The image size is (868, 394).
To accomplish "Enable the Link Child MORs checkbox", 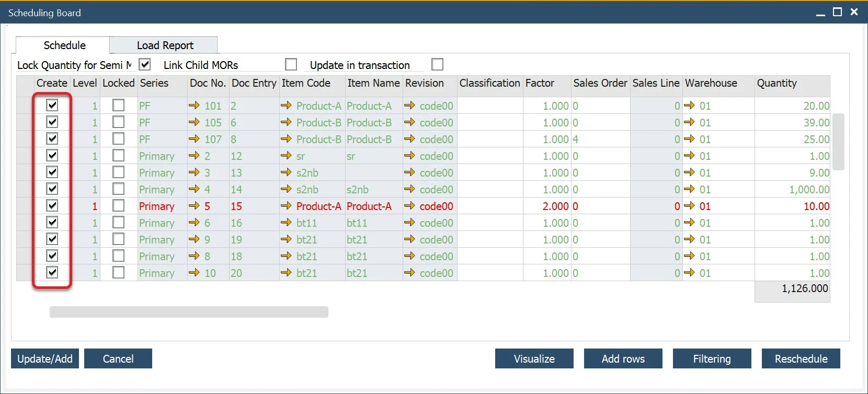I will [291, 64].
